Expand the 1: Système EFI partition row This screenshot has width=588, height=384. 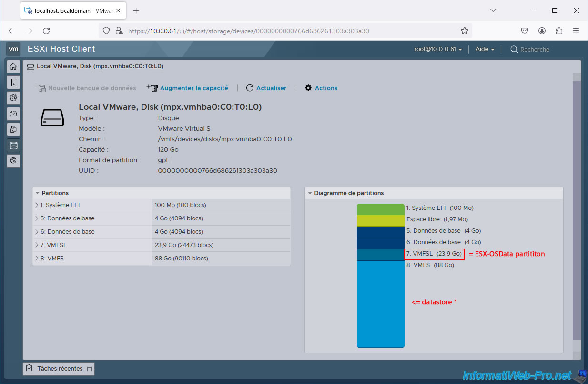coord(37,205)
